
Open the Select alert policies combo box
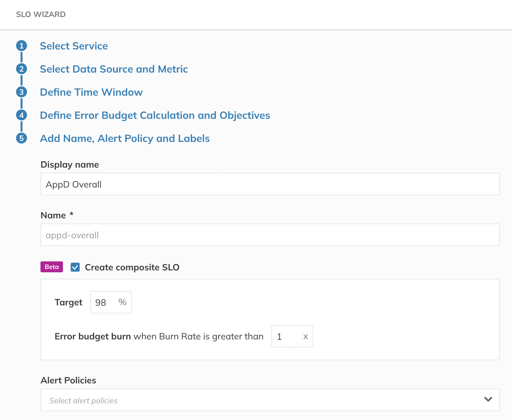point(257,400)
